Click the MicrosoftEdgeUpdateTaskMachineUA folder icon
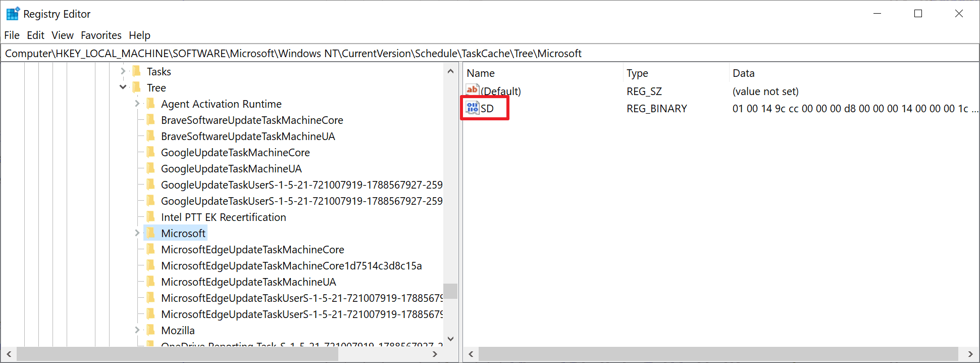 pos(150,282)
